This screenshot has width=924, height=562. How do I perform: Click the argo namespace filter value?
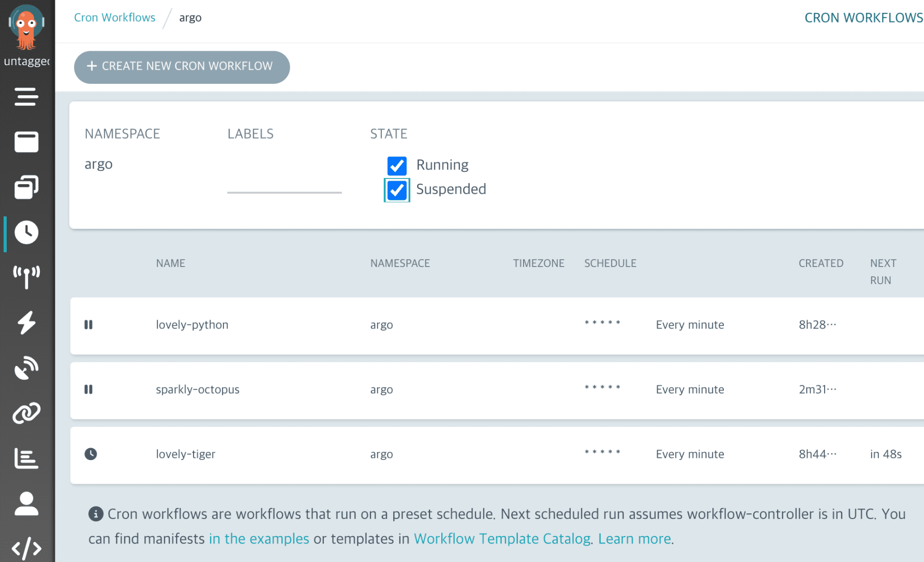pos(99,164)
